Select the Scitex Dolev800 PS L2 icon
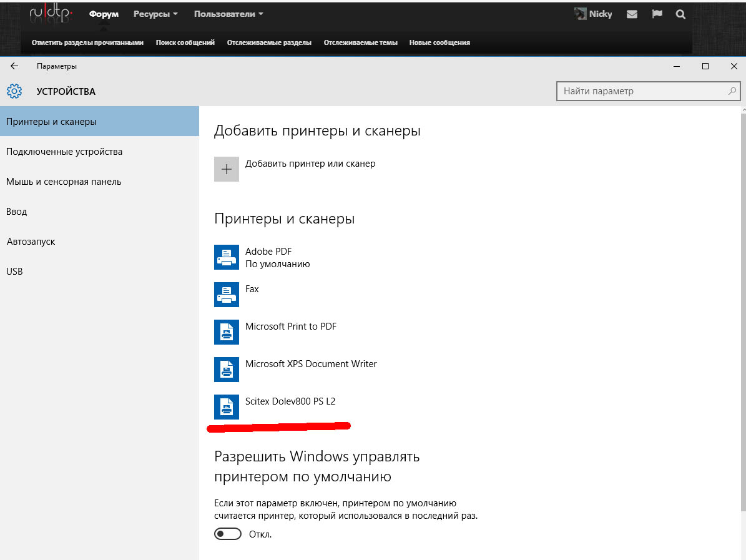This screenshot has width=746, height=560. 227,407
